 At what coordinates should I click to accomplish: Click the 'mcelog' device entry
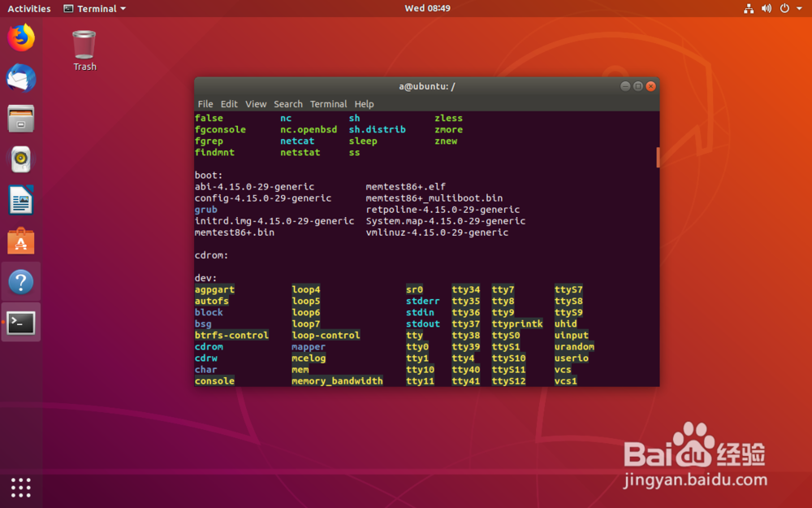point(309,358)
